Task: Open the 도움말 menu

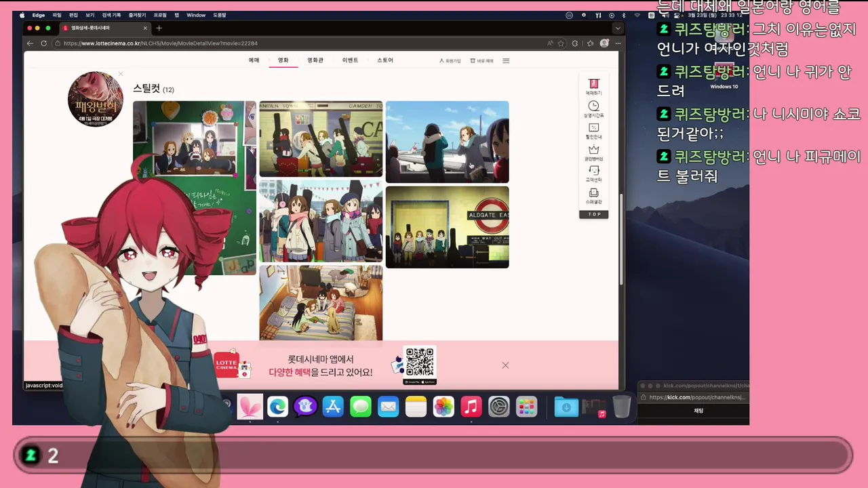Action: coord(220,15)
